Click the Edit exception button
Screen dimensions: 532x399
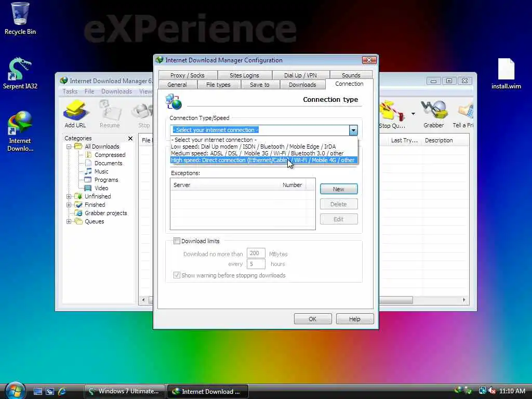click(x=339, y=219)
